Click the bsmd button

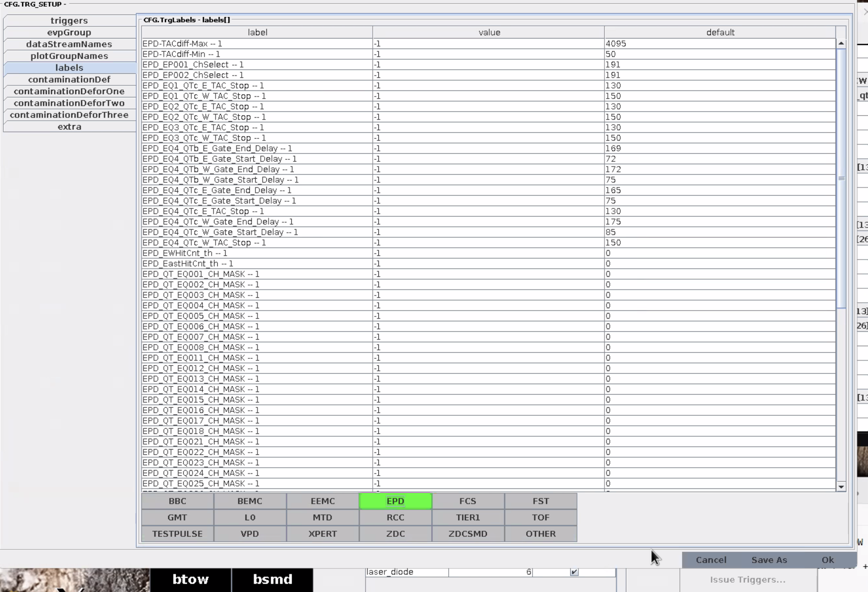[272, 579]
